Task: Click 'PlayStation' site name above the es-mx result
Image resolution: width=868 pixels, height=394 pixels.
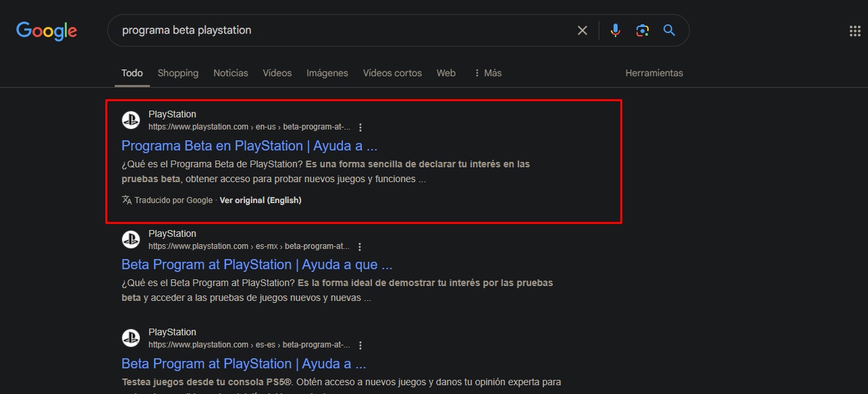Action: (172, 233)
